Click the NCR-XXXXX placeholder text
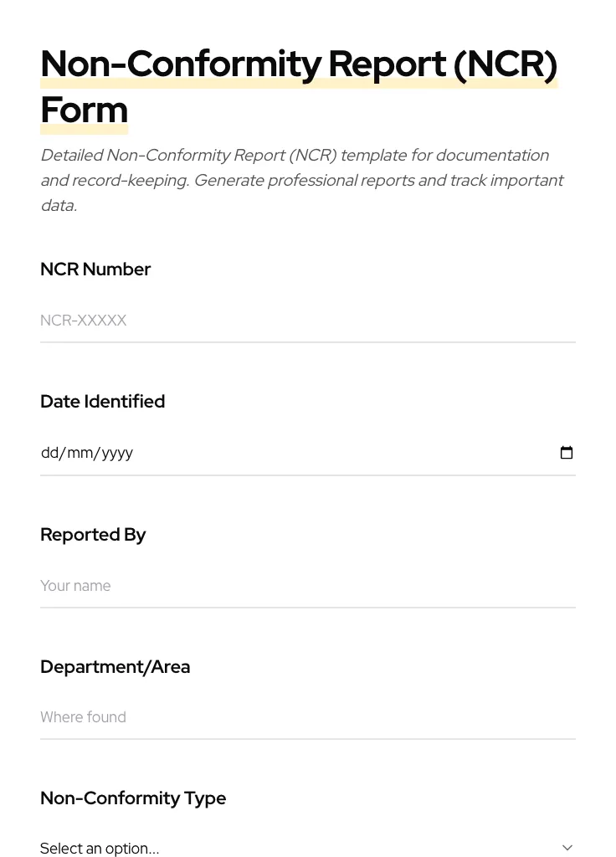Viewport: 616px width, 857px height. (x=83, y=321)
